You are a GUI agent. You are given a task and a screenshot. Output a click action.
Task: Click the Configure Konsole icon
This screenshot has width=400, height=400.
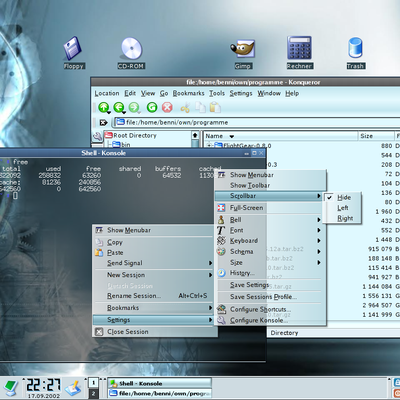(x=221, y=320)
